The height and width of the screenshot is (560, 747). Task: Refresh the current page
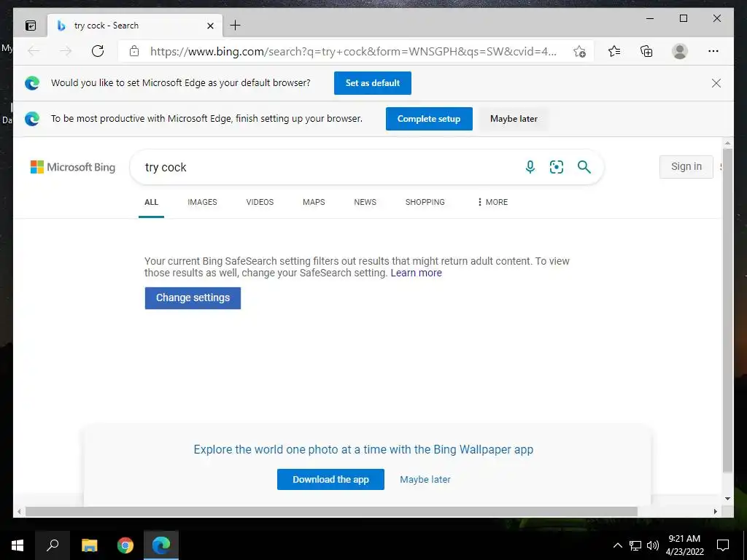pos(98,51)
